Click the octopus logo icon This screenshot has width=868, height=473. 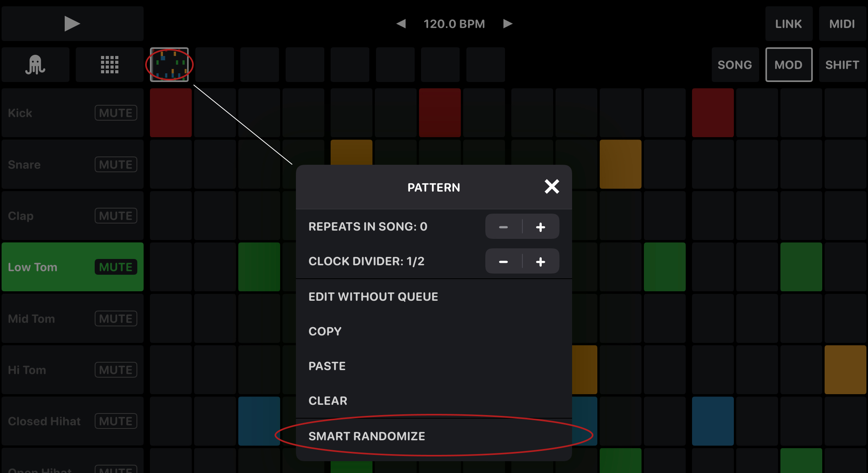tap(36, 65)
